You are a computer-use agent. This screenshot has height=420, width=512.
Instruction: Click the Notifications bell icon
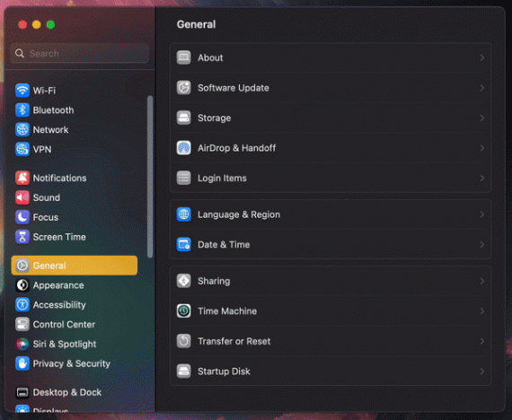pyautogui.click(x=22, y=178)
